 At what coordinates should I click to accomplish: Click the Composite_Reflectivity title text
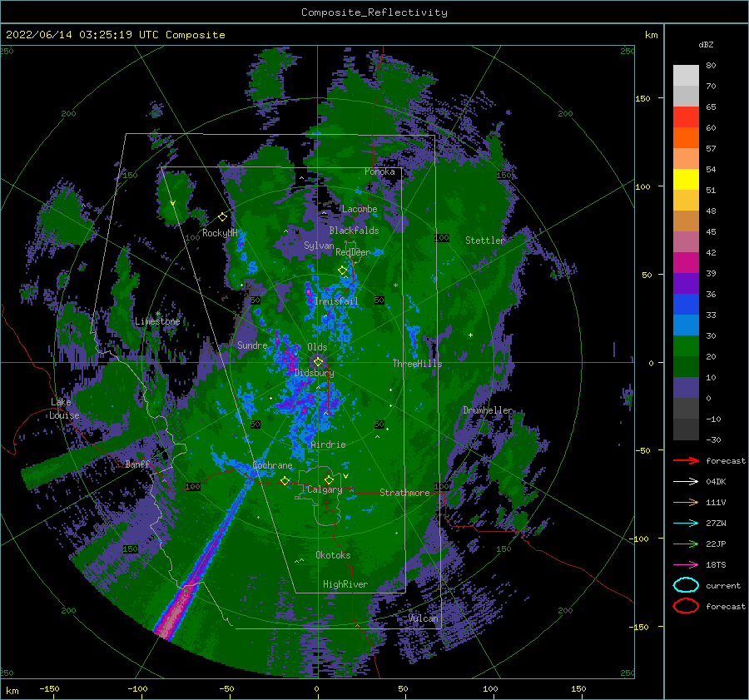pos(374,12)
